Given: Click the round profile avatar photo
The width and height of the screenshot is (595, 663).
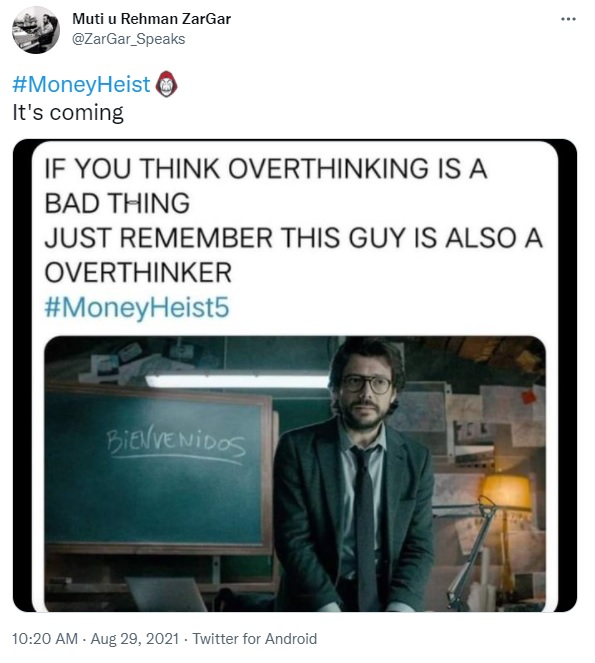Looking at the screenshot, I should pos(36,30).
